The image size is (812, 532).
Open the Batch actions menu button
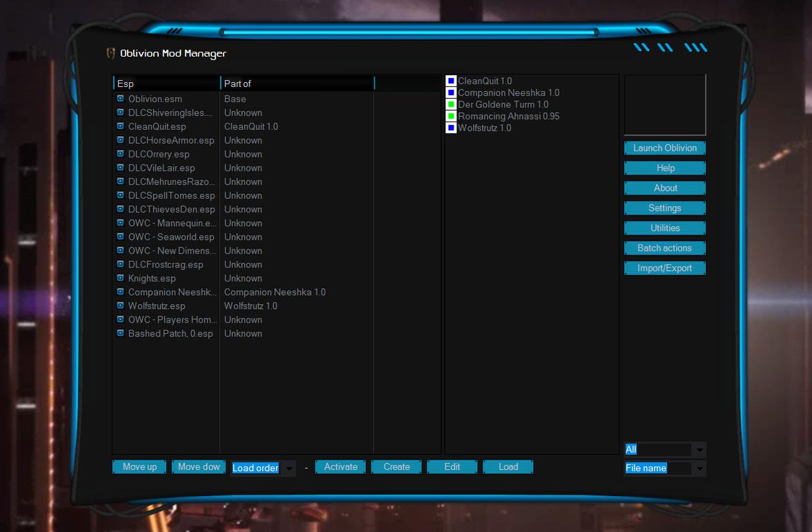[664, 248]
